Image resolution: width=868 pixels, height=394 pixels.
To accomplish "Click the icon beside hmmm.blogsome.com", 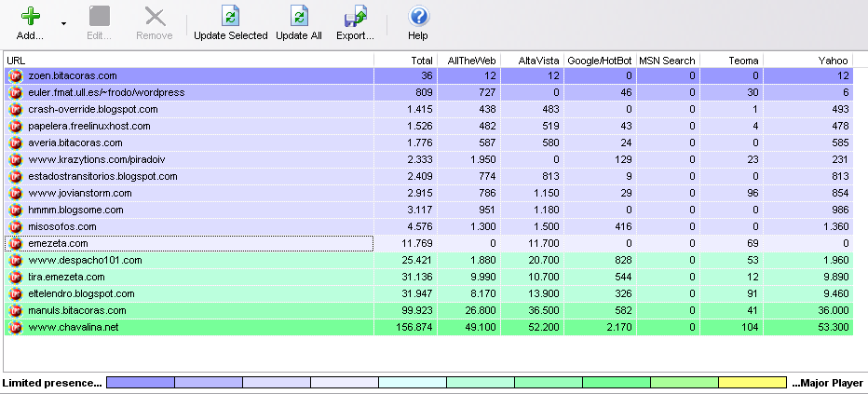I will pyautogui.click(x=16, y=211).
